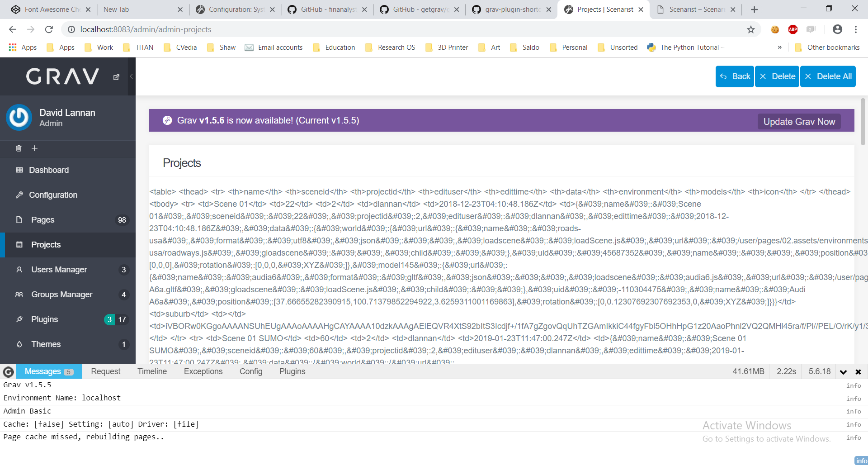The height and width of the screenshot is (466, 868).
Task: Click the Grav update notice icon
Action: coord(167,120)
